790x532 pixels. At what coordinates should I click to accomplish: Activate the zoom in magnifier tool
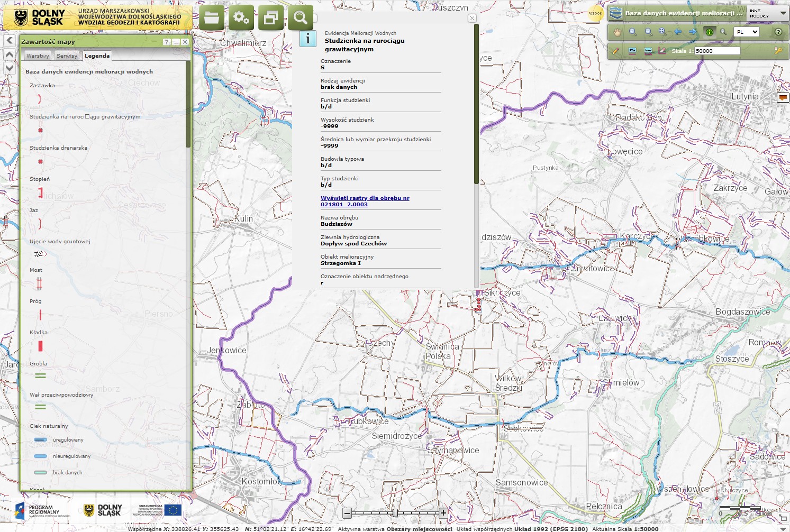(633, 32)
